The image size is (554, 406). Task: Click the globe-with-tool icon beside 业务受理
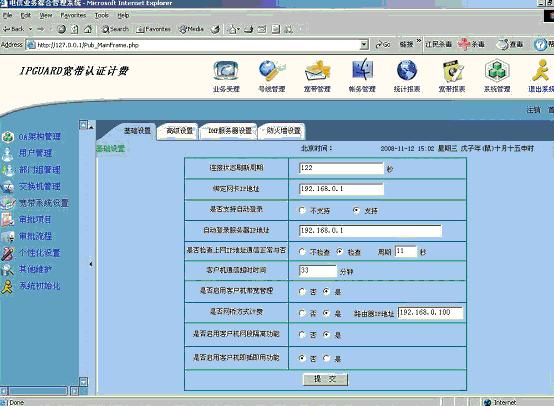pos(272,70)
